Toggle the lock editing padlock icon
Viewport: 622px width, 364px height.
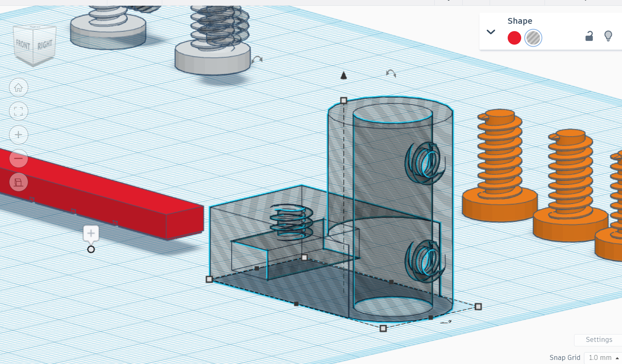589,36
